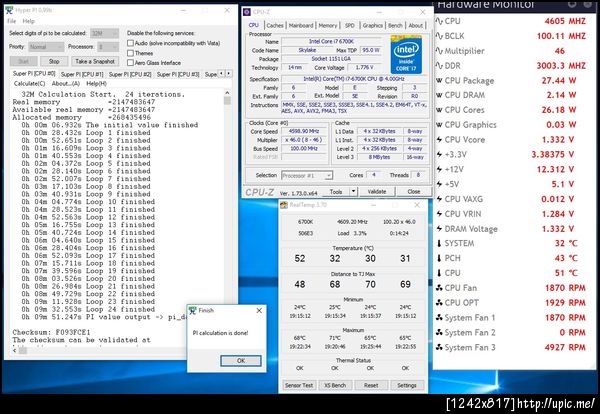Open the Priority dropdown in Hyper PI
The width and height of the screenshot is (600, 414).
click(46, 47)
